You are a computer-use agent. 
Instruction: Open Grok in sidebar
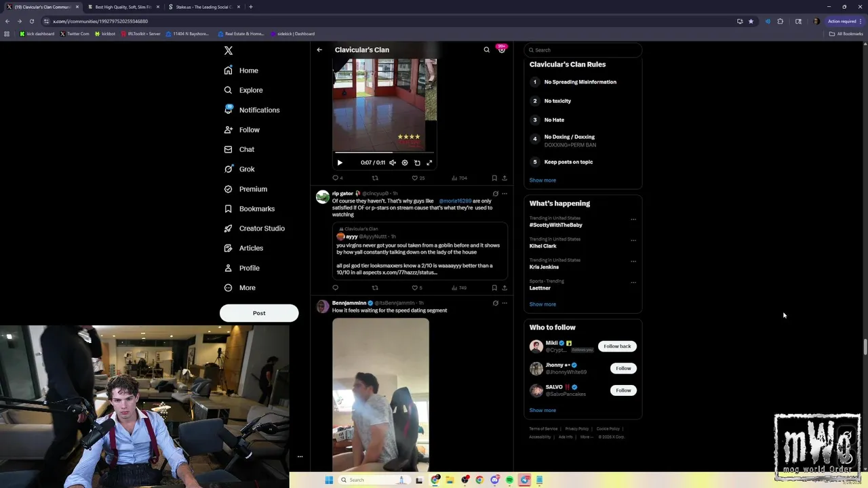click(x=239, y=169)
